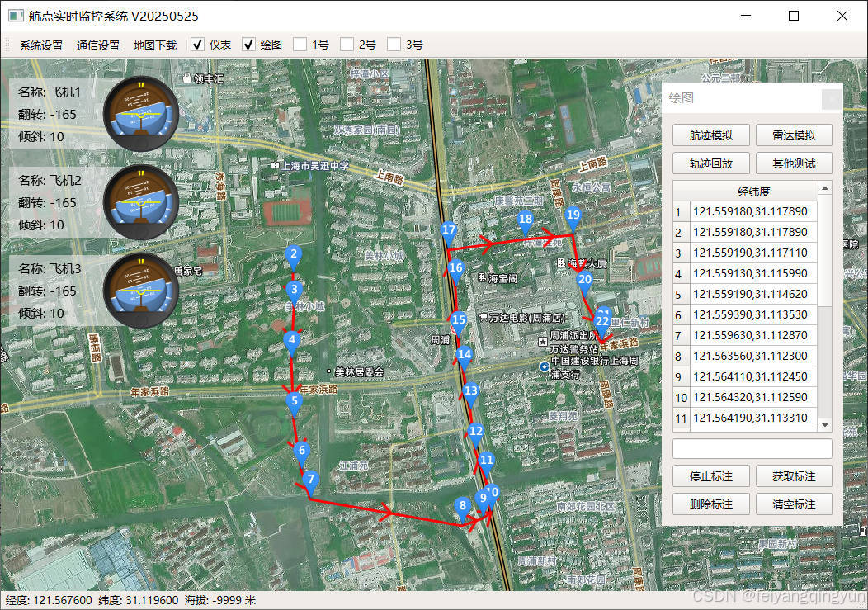
Task: Click row header number 2 in table
Action: (x=682, y=232)
